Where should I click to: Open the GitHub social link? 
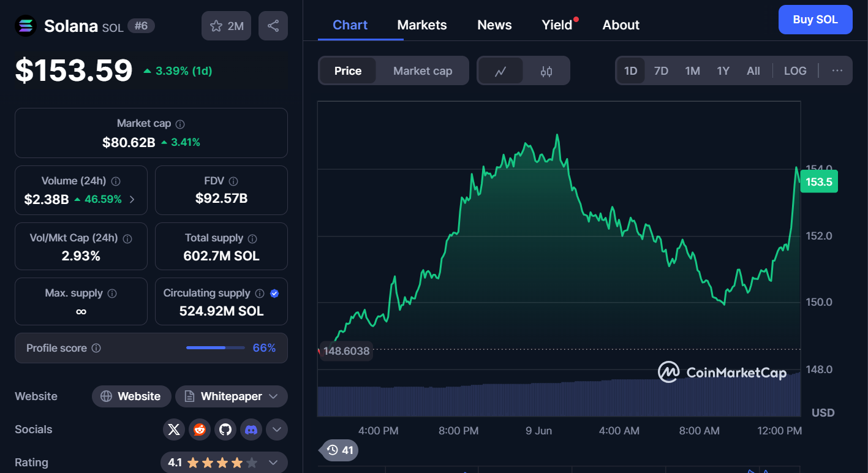[x=225, y=429]
